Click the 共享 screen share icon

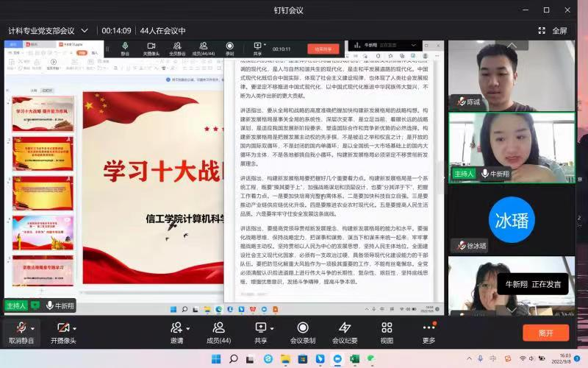(260, 328)
